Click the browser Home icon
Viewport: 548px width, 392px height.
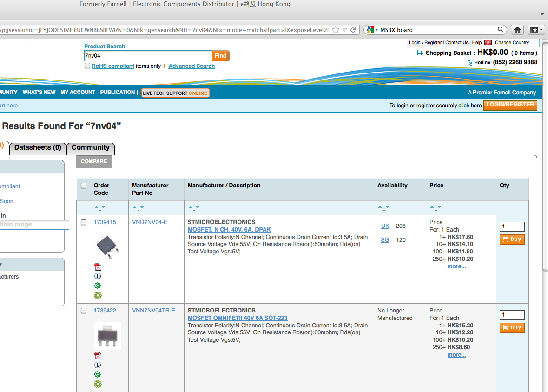tap(517, 30)
